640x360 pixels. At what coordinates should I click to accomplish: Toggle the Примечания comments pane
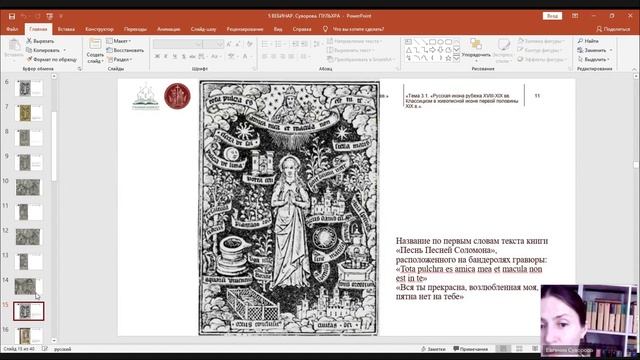coord(471,349)
